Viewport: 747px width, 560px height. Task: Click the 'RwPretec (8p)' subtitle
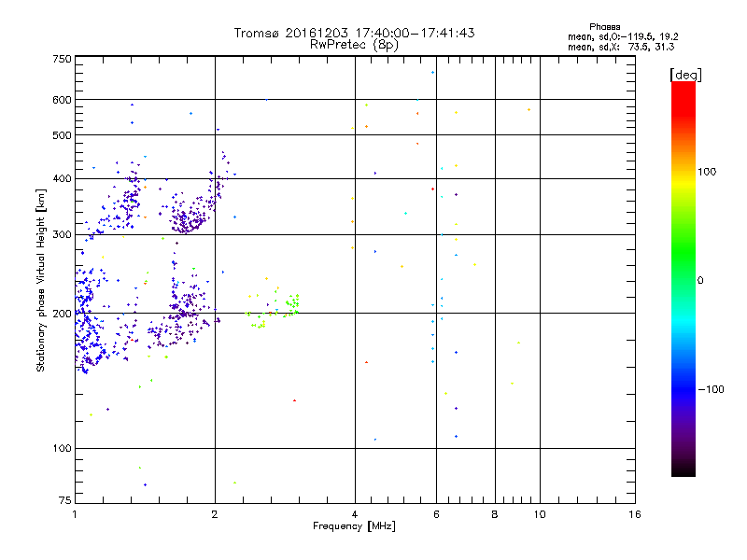pyautogui.click(x=354, y=45)
